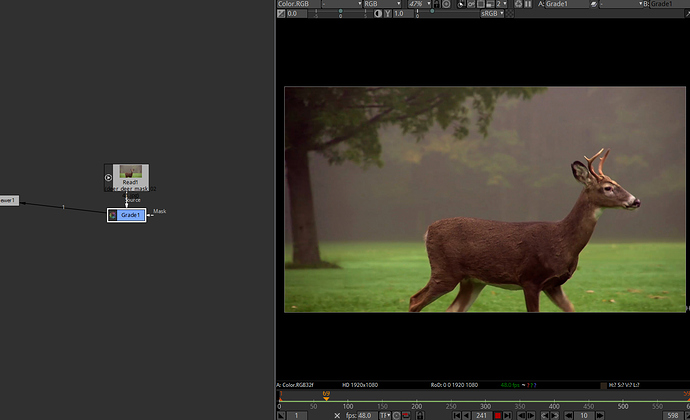This screenshot has width=690, height=420.
Task: Click the play icon on Read1 node
Action: click(109, 177)
